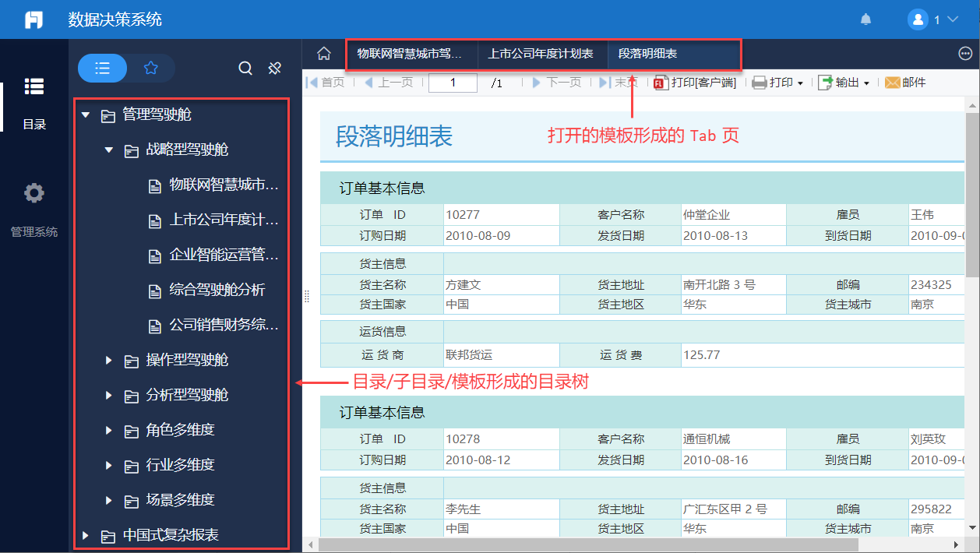The height and width of the screenshot is (553, 980).
Task: Click the 管理系统 gear icon
Action: (34, 193)
